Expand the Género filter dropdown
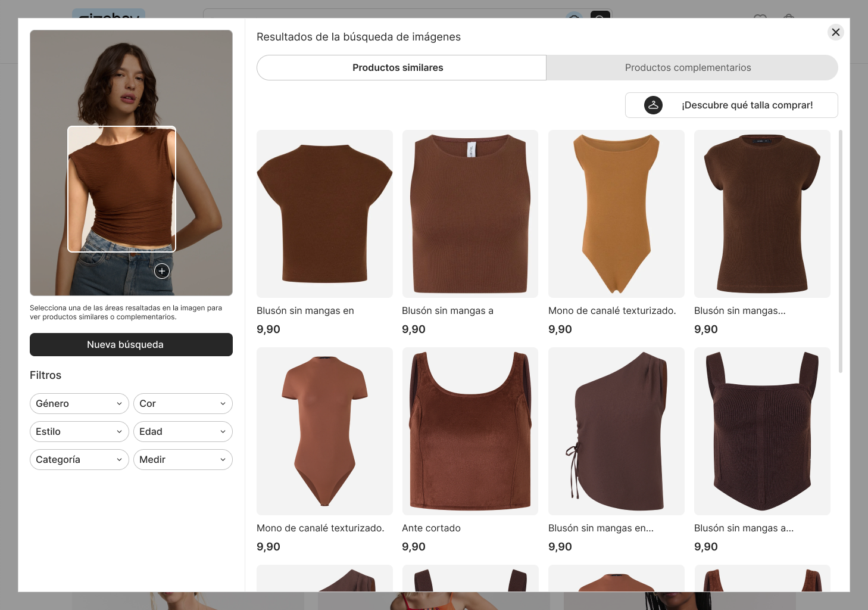 (79, 404)
